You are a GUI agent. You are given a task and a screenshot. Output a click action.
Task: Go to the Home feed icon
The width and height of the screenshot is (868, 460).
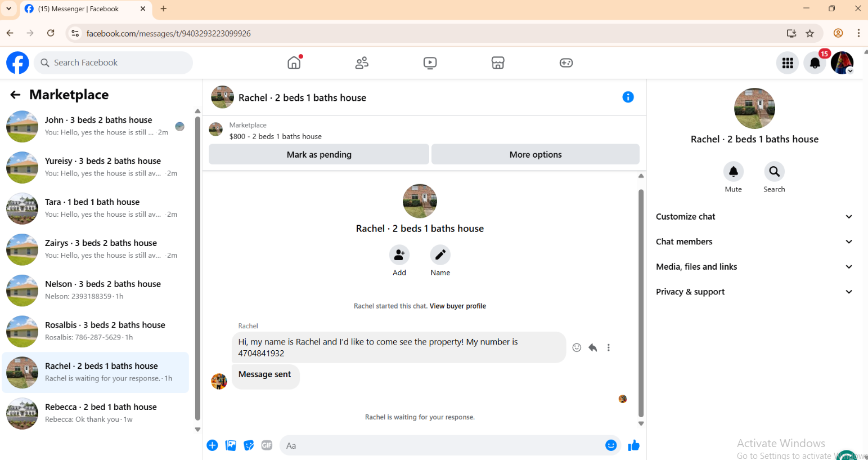pos(294,62)
